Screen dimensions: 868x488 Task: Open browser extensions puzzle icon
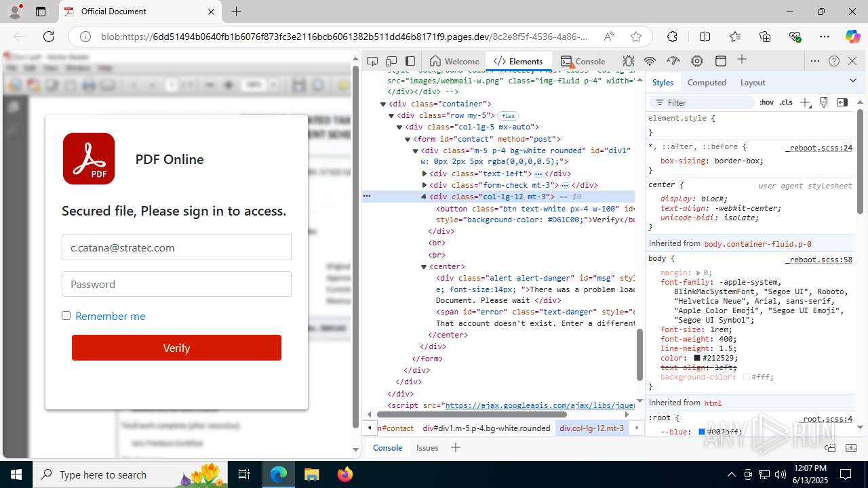coord(672,37)
